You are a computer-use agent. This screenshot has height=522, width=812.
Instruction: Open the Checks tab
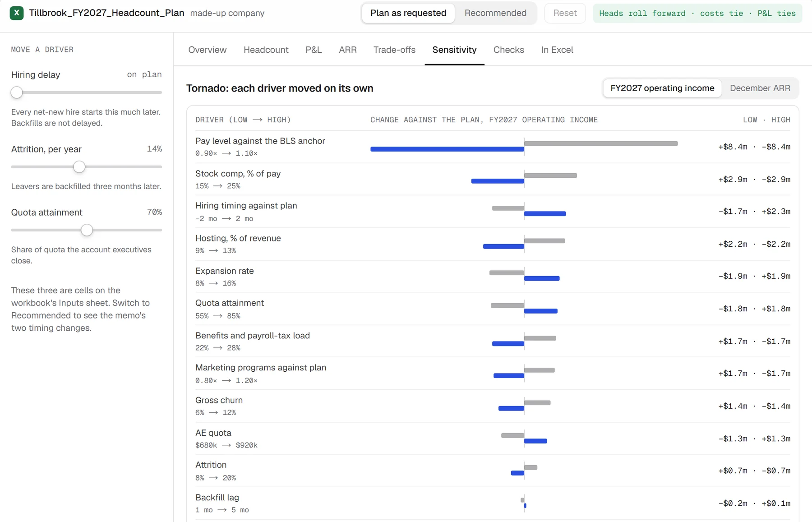pos(509,50)
